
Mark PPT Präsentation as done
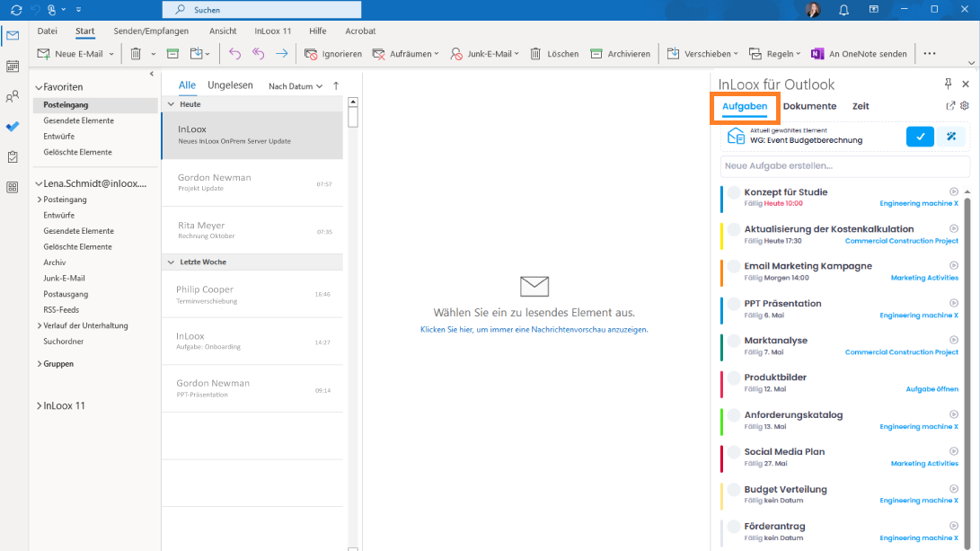point(734,304)
